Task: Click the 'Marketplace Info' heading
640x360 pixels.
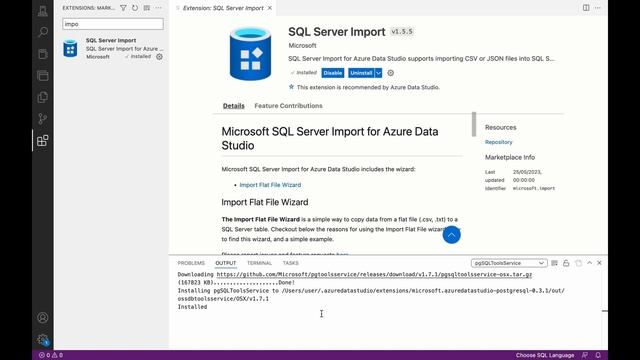Action: click(510, 157)
